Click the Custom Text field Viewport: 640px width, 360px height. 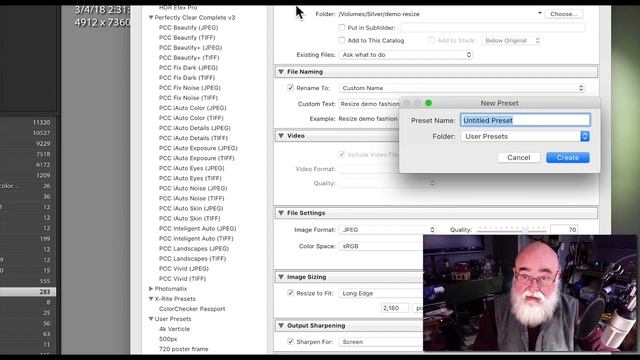[369, 104]
